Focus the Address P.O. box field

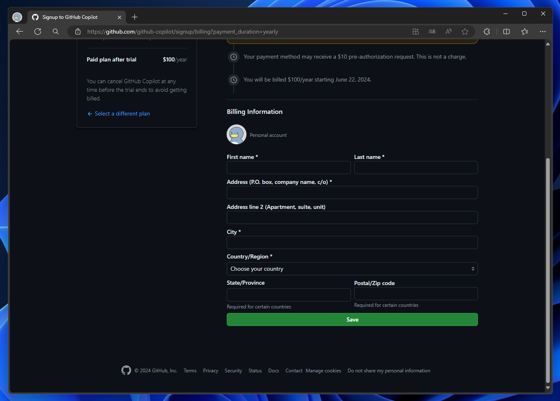coord(352,192)
